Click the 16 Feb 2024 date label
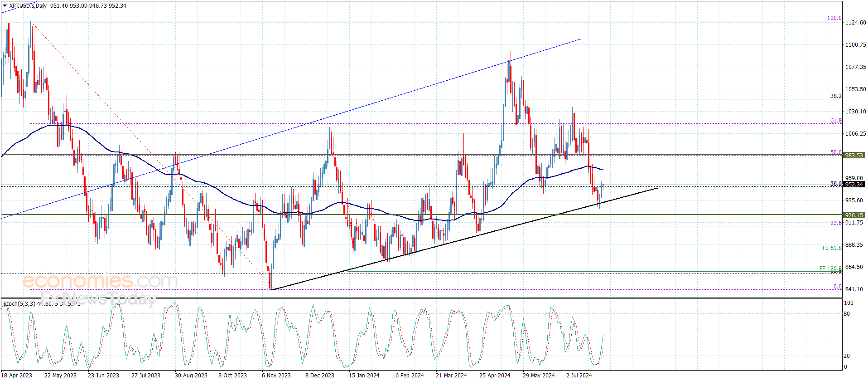The height and width of the screenshot is (381, 868). (408, 375)
